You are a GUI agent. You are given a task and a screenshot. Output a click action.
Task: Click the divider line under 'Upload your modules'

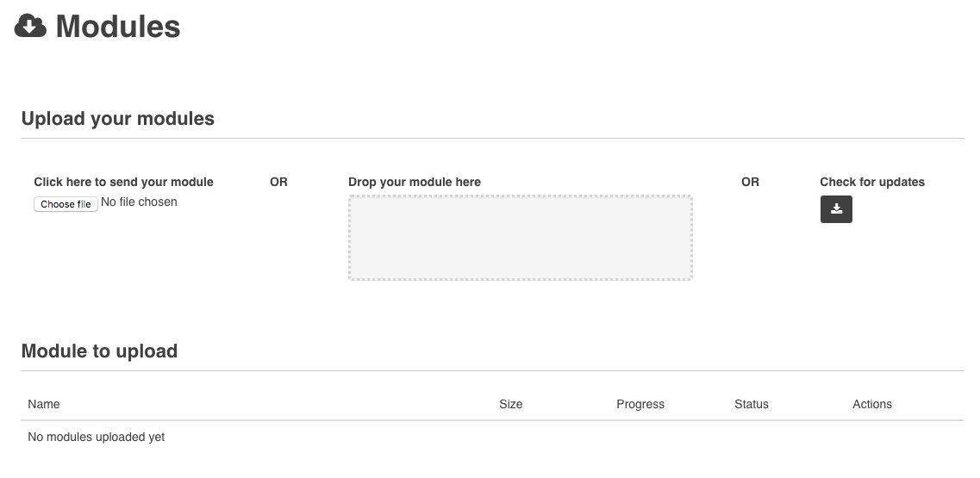pyautogui.click(x=492, y=138)
